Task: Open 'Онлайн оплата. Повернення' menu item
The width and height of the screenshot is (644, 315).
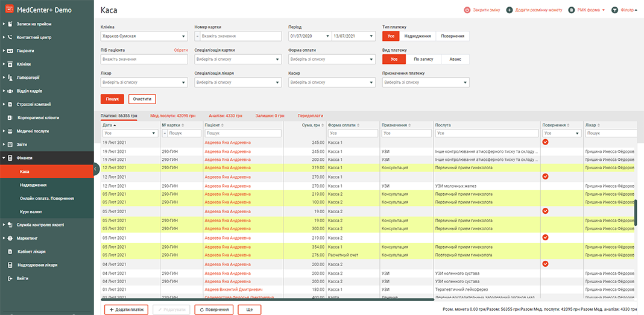Action: [46, 198]
